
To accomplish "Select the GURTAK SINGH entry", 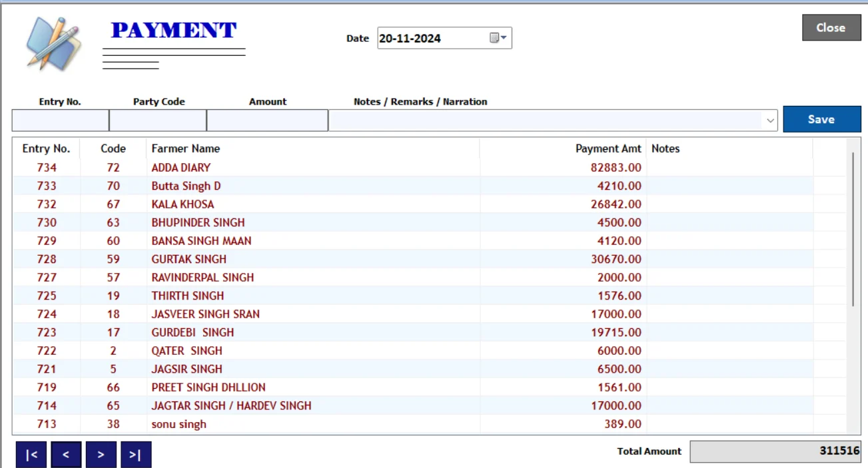I will [430, 259].
